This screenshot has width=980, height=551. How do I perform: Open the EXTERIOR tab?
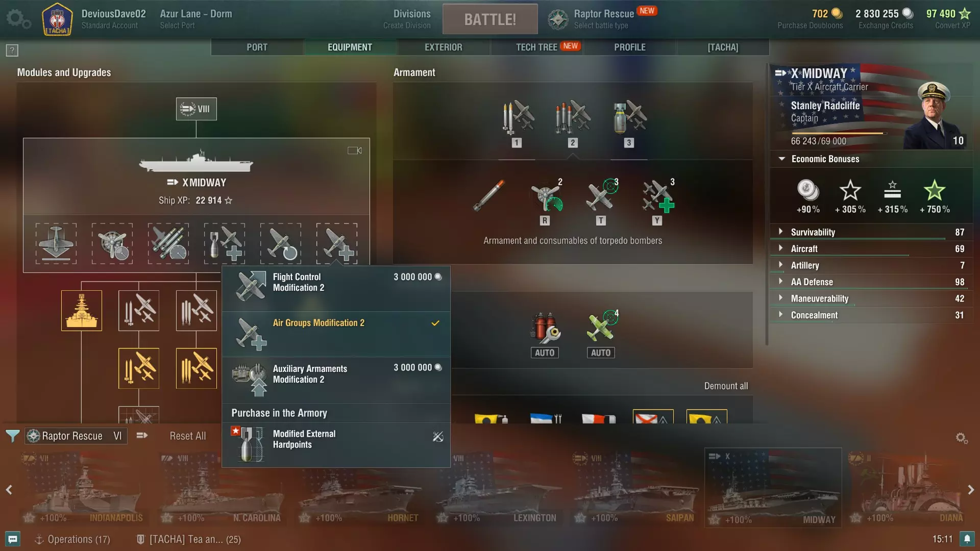coord(444,47)
